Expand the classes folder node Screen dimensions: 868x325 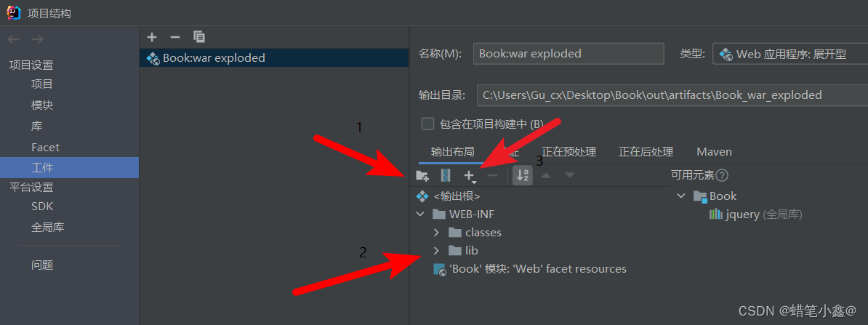436,233
